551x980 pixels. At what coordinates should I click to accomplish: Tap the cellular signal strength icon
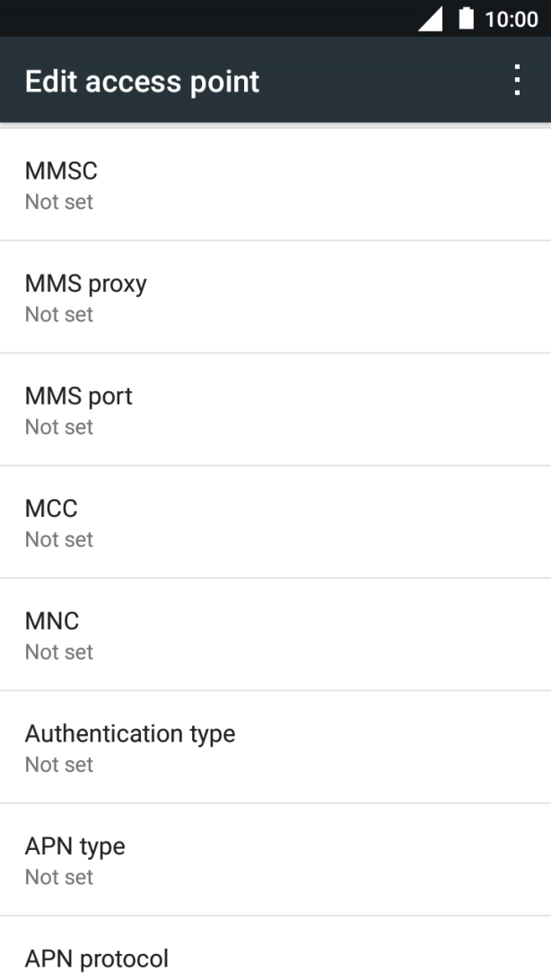point(431,19)
